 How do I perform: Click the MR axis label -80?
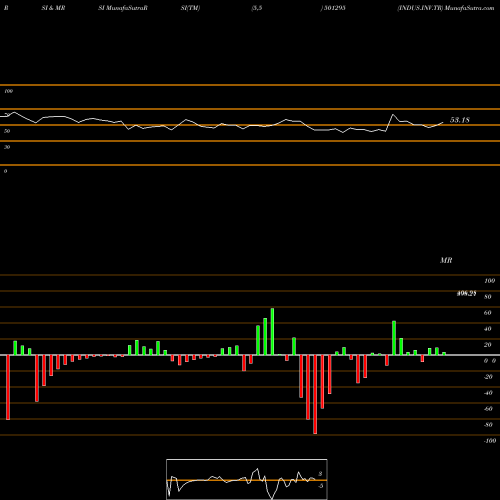[488, 425]
